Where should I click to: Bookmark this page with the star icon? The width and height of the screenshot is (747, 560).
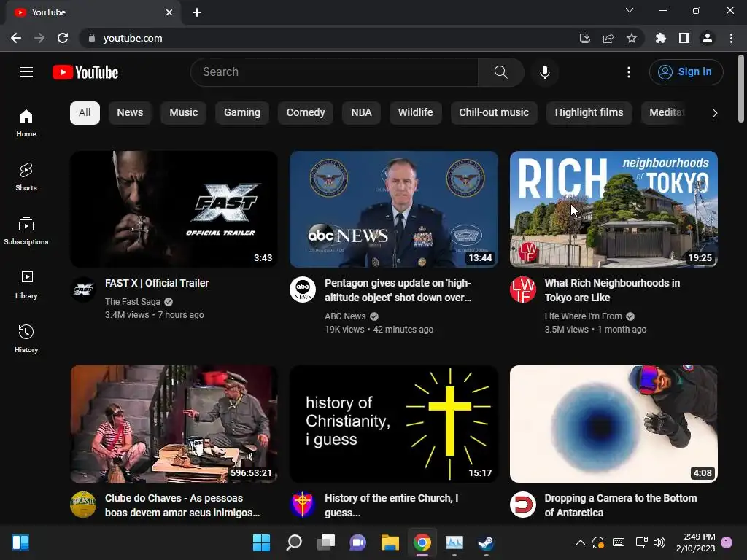pos(631,38)
